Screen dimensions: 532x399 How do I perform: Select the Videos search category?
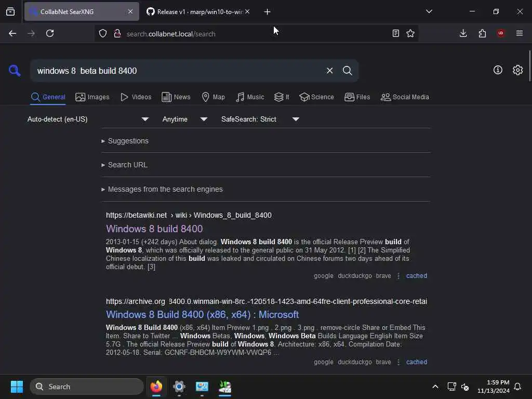136,97
